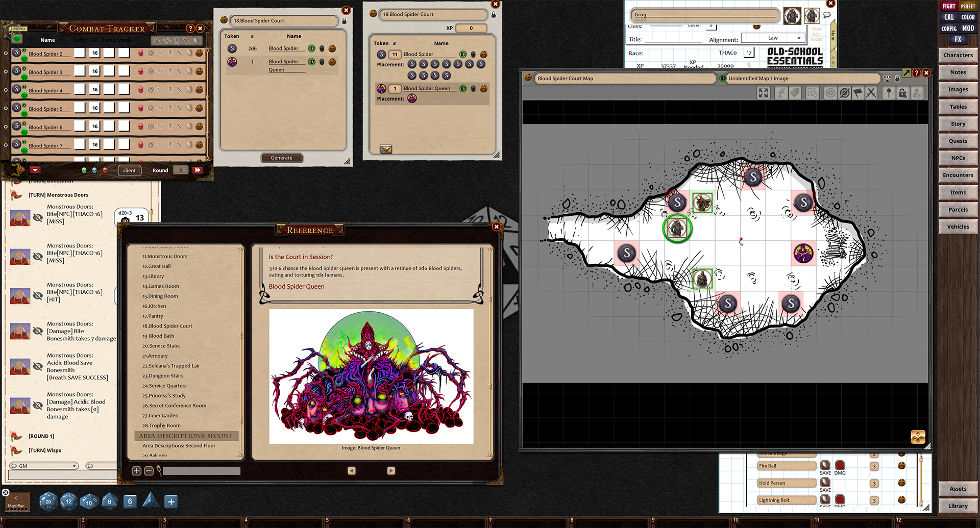Toggle the hidden-eye mask tool on map

[x=845, y=93]
